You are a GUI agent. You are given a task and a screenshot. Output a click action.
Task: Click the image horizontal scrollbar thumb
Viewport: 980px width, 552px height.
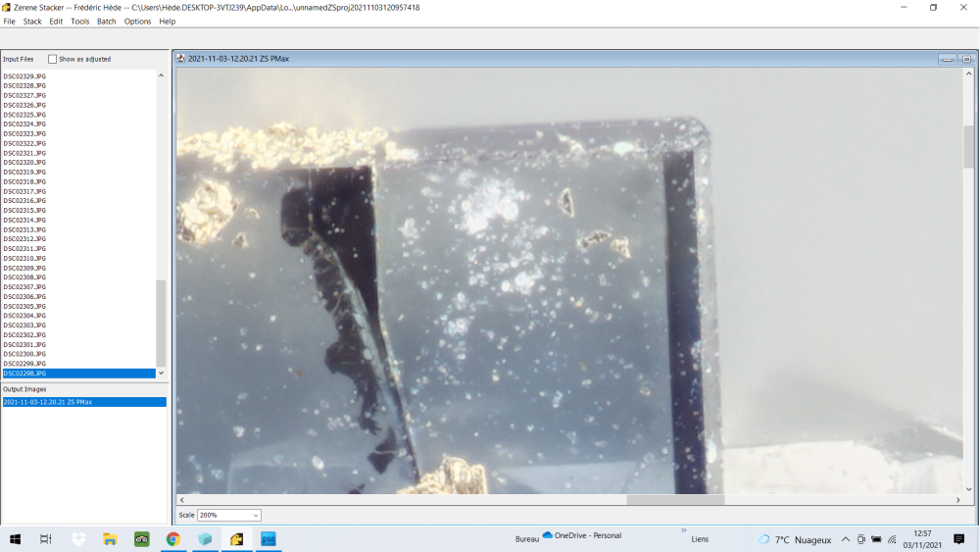(675, 500)
